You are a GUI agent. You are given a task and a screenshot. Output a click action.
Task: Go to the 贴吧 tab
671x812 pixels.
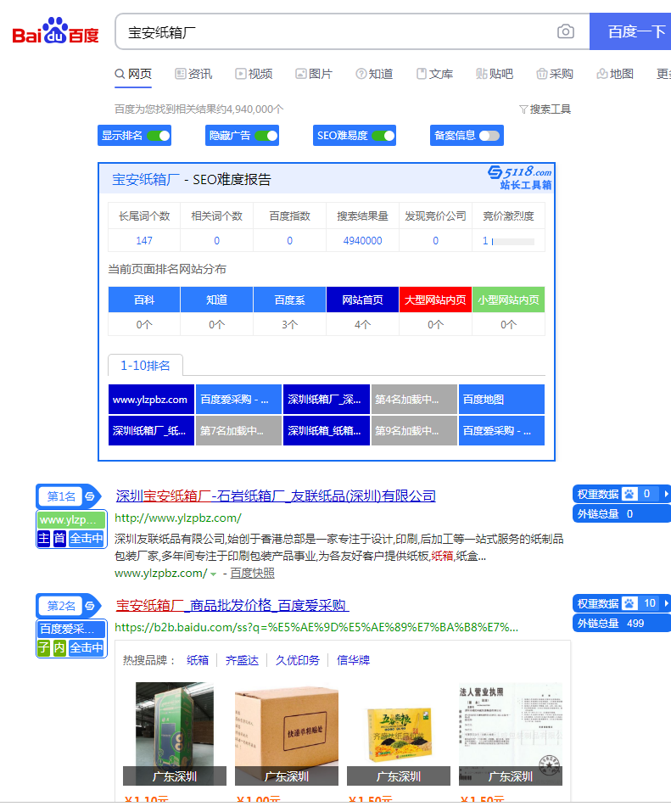495,74
